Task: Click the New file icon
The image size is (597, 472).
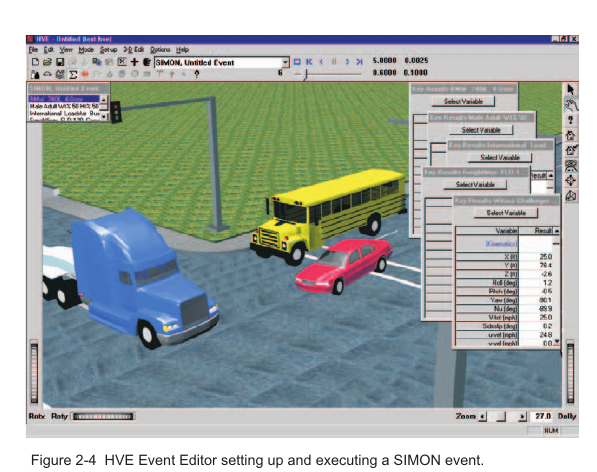Action: click(x=35, y=62)
